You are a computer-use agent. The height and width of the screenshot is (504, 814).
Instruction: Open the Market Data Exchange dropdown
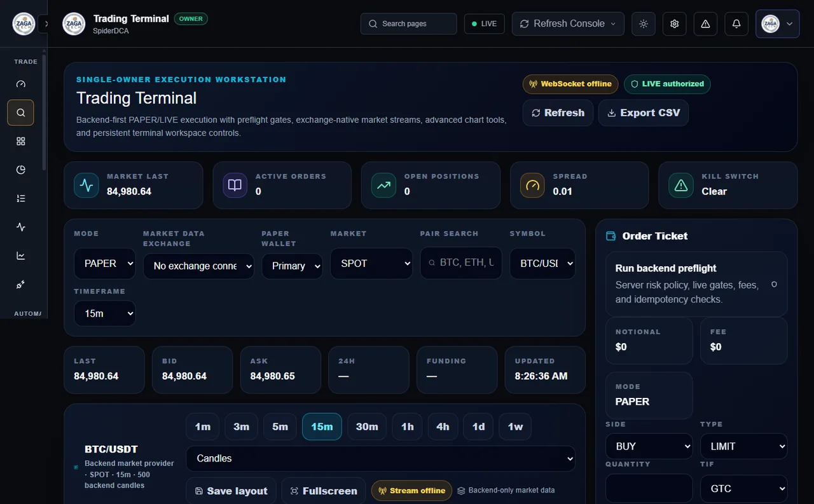pyautogui.click(x=198, y=266)
